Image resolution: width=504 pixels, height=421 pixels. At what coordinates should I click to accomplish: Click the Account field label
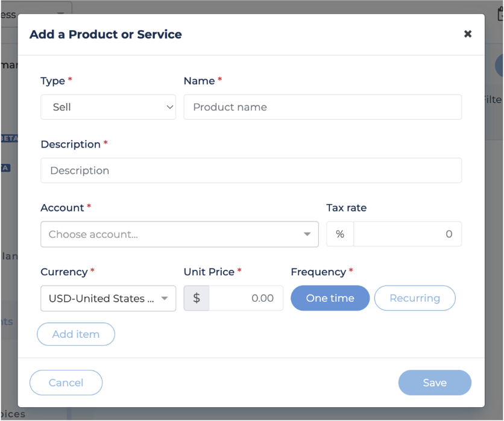62,208
